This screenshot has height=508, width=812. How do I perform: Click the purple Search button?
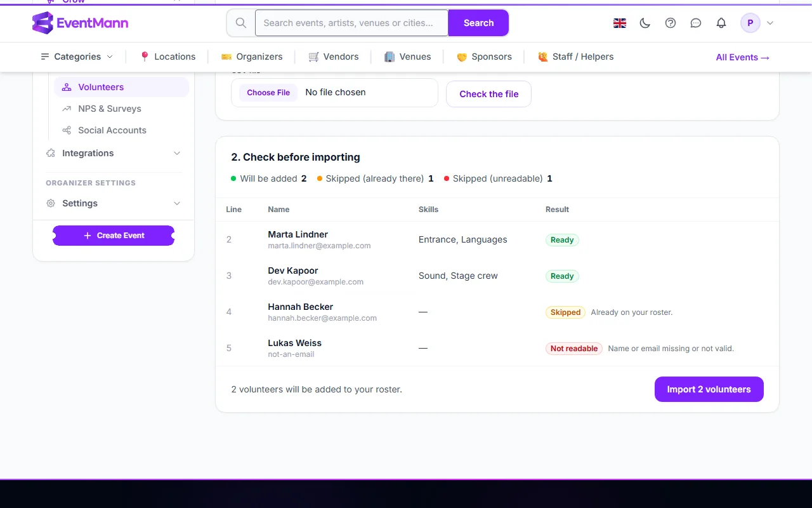point(478,23)
